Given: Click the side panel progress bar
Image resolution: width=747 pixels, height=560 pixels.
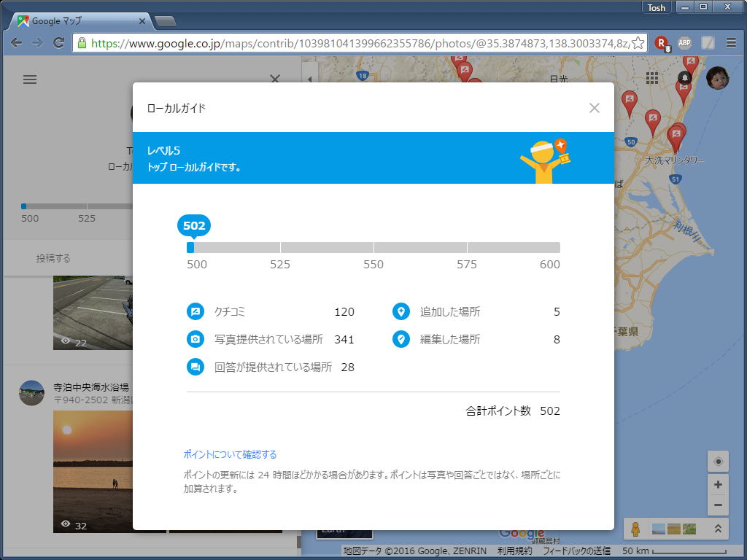Looking at the screenshot, I should (77, 206).
